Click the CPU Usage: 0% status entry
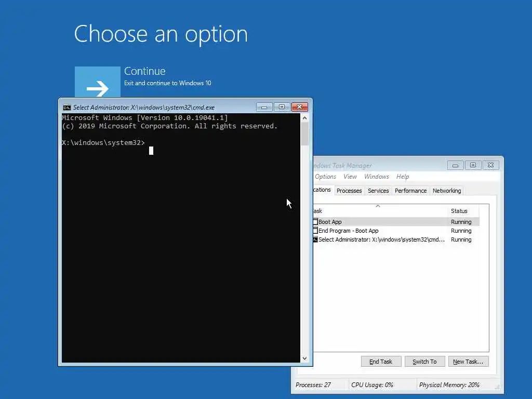This screenshot has width=532, height=399. tap(372, 385)
